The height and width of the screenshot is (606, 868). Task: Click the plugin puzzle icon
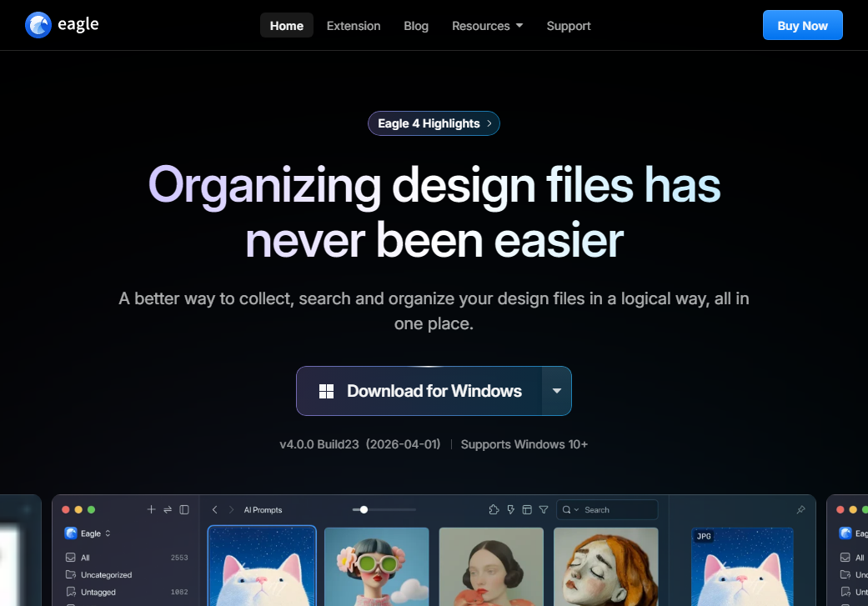click(494, 509)
